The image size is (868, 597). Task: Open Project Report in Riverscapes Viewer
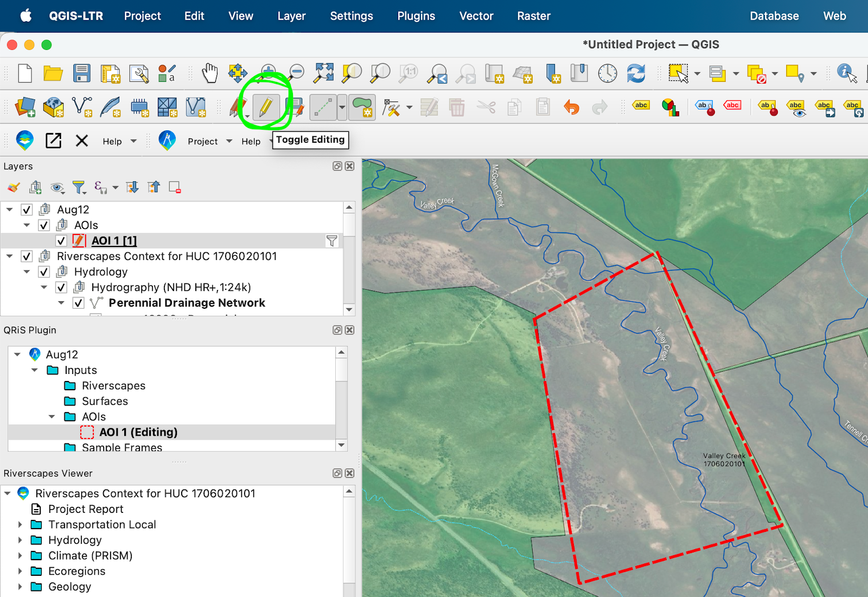[86, 509]
